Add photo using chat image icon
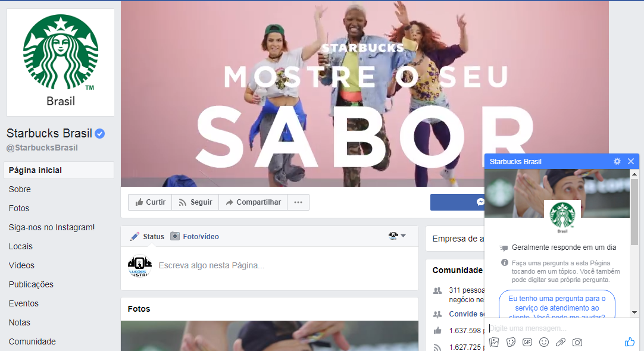The width and height of the screenshot is (644, 351). (x=494, y=342)
